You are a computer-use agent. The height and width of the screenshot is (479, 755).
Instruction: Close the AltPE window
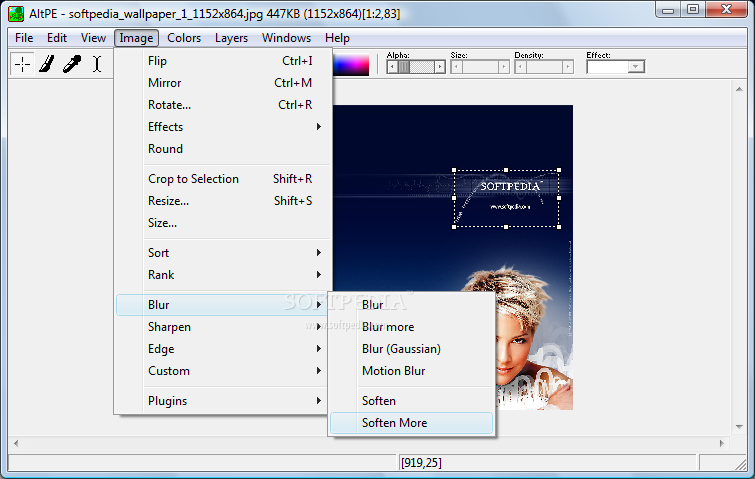coord(727,10)
